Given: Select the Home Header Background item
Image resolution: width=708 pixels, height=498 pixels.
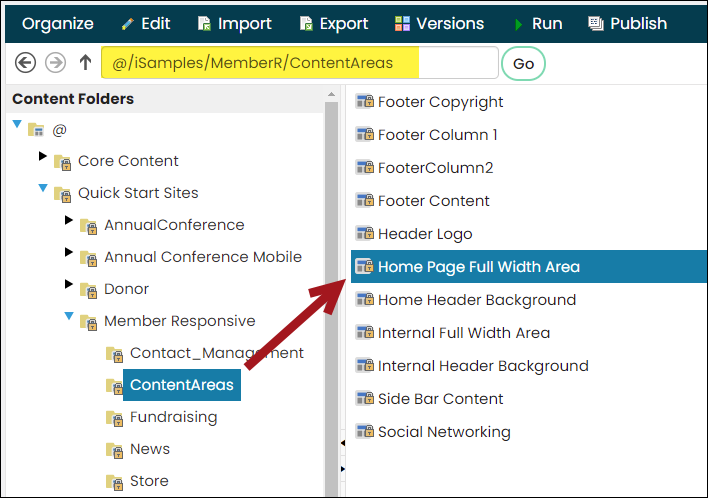Looking at the screenshot, I should 477,300.
